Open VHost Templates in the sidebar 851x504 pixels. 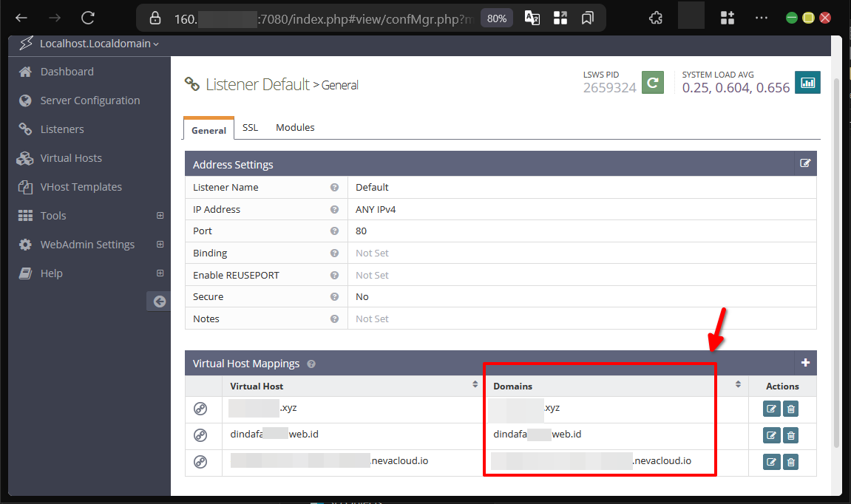pos(81,187)
